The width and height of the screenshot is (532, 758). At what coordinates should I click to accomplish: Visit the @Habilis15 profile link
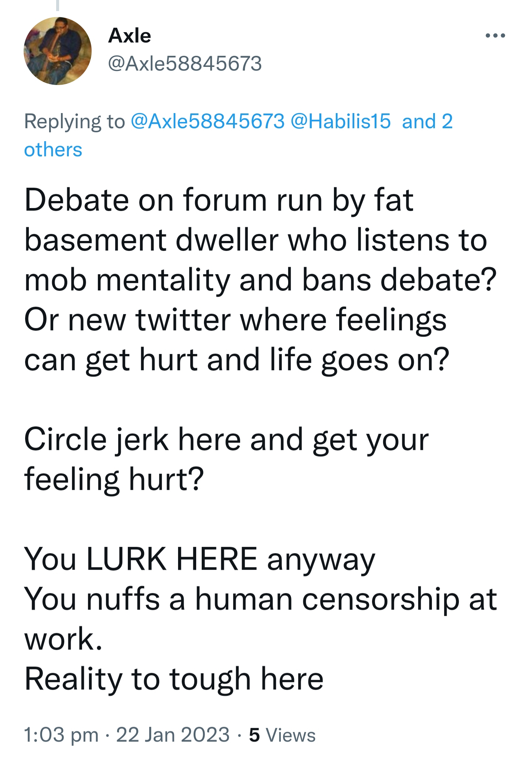coord(340,121)
